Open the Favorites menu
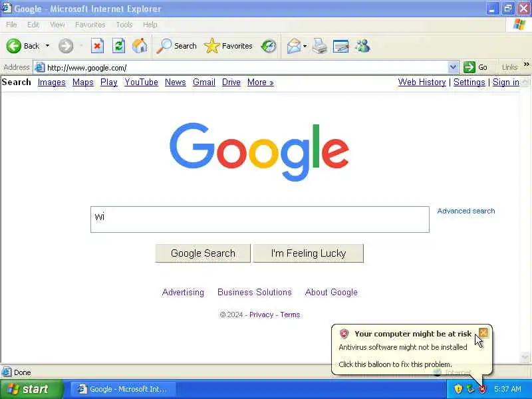 (90, 25)
